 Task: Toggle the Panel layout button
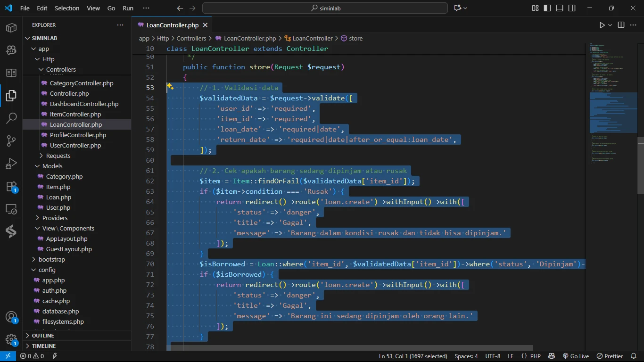560,8
